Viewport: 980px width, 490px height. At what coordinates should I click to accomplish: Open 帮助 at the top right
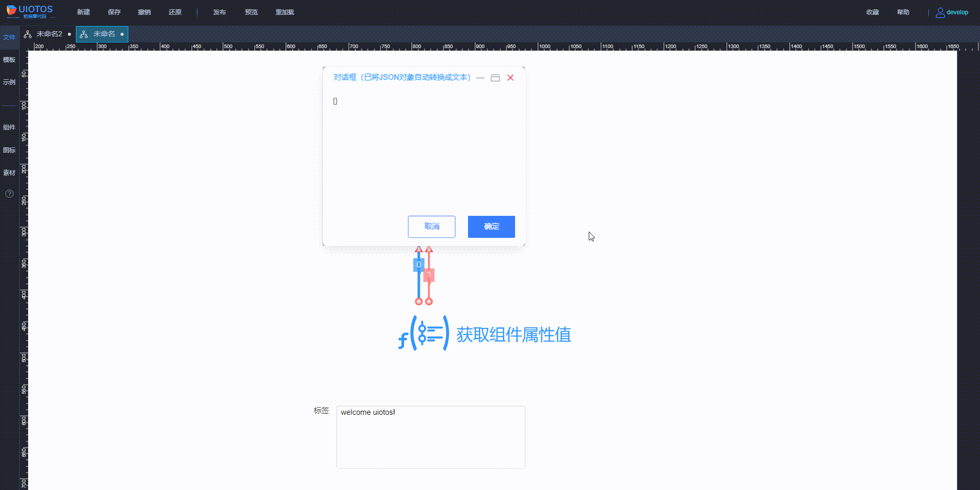click(903, 12)
